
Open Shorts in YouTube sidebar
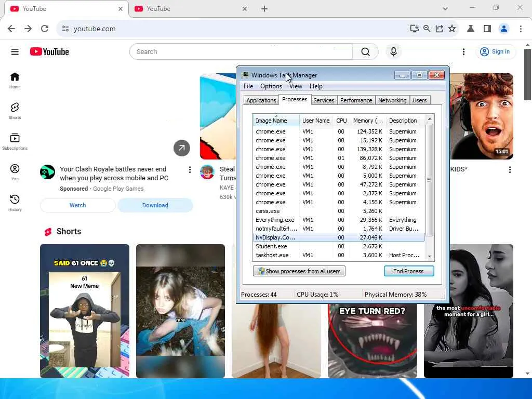15,111
